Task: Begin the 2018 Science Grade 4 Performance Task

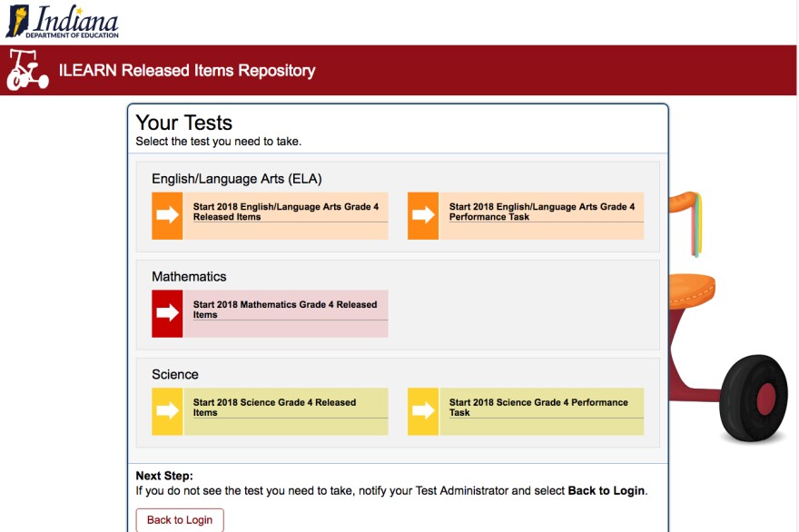Action: click(x=540, y=409)
